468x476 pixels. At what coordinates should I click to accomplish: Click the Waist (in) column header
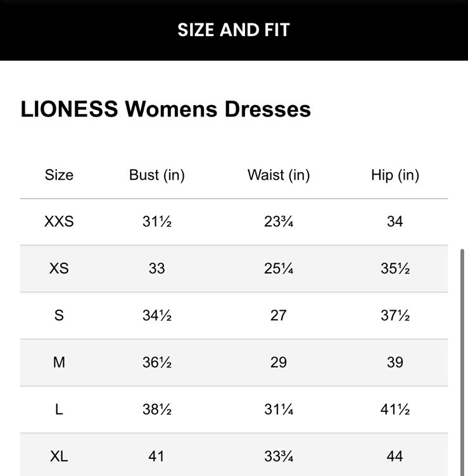coord(279,175)
